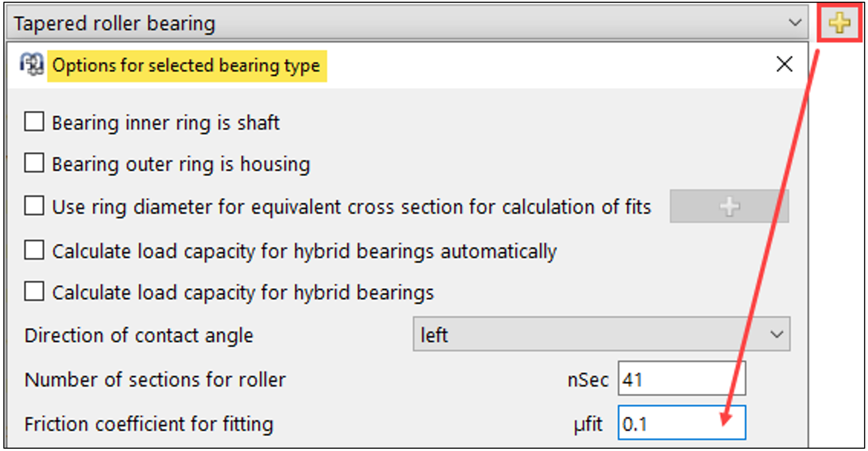The width and height of the screenshot is (868, 451).
Task: Enable 'Calculate load capacity for hybrid bearings'
Action: click(34, 292)
